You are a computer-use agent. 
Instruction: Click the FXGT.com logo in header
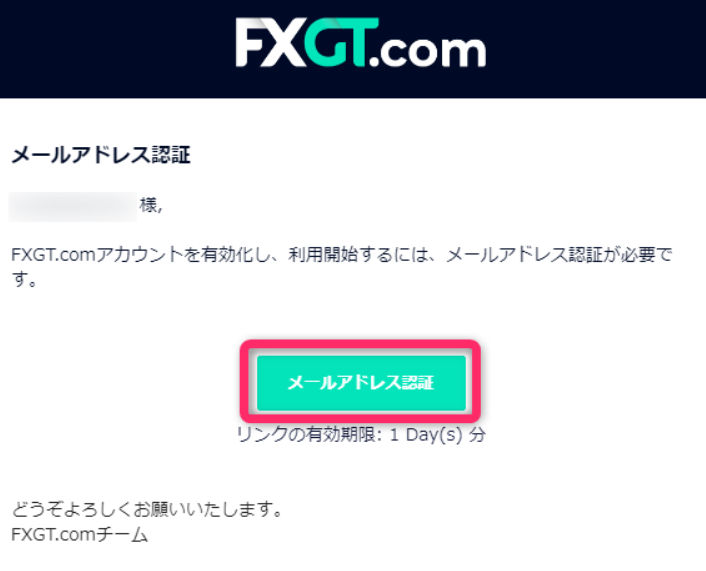pyautogui.click(x=361, y=43)
